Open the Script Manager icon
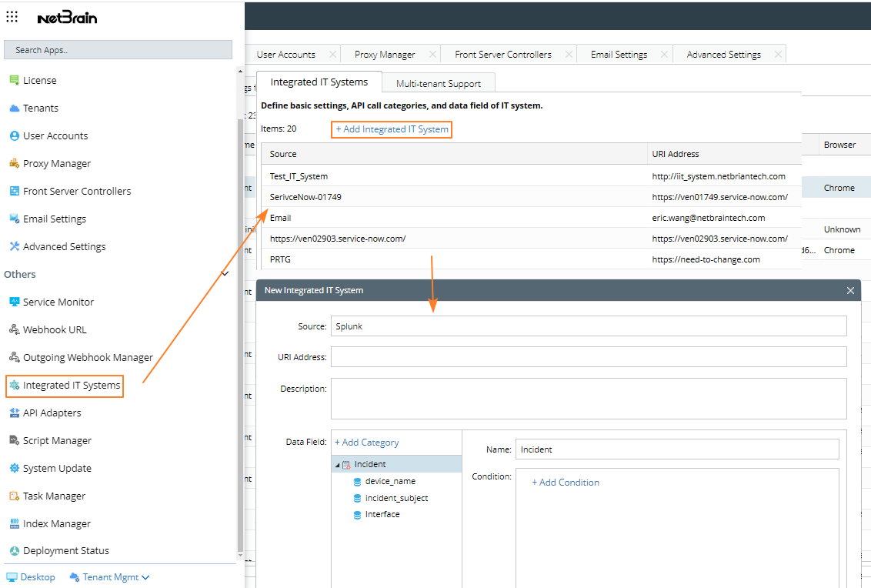Viewport: 871px width, 588px height. [14, 440]
